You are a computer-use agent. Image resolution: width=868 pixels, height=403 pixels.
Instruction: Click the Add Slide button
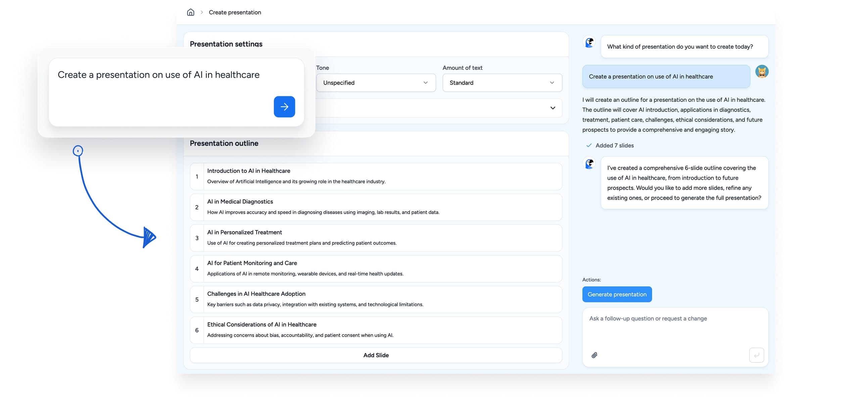point(376,355)
